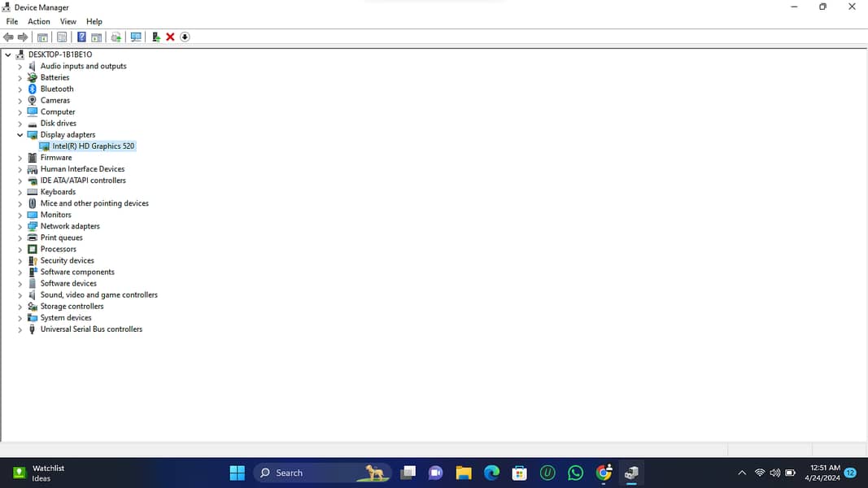Select the Print queues label
Image resolution: width=868 pixels, height=488 pixels.
coord(62,237)
